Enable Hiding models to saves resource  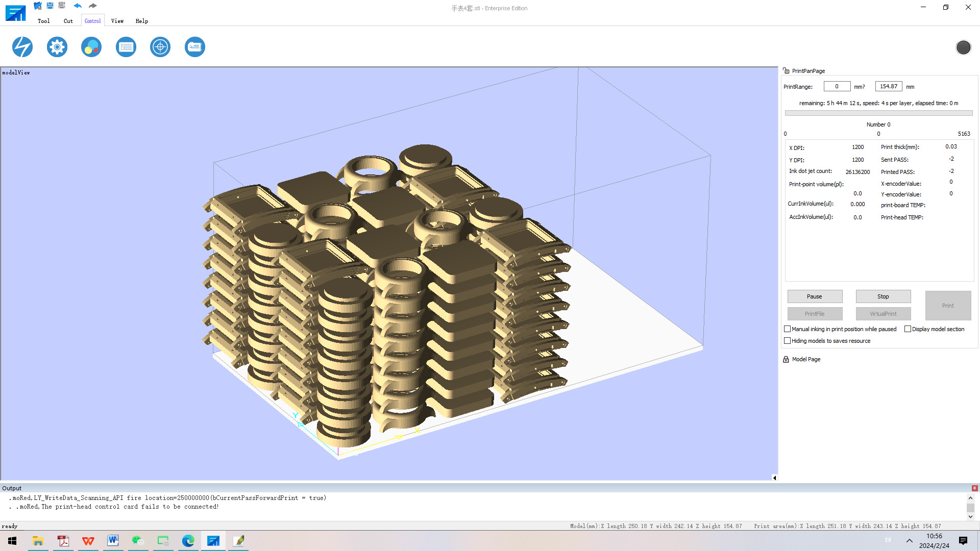(787, 341)
